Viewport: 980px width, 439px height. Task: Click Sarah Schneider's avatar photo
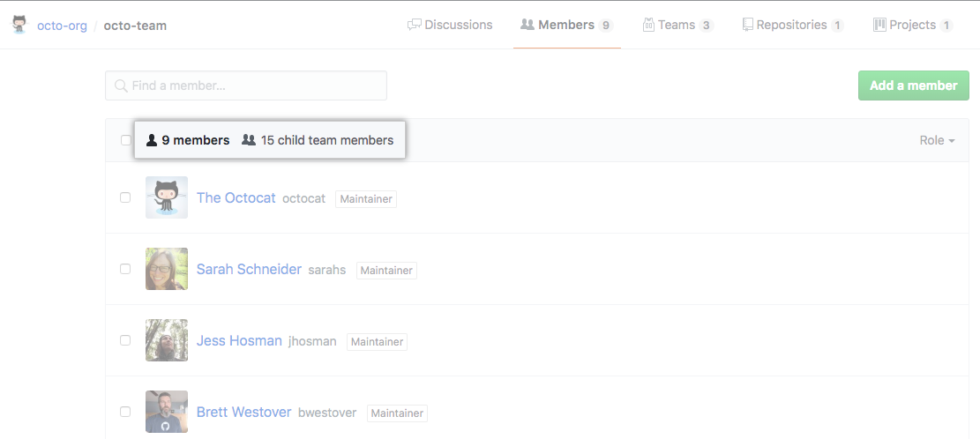click(x=167, y=269)
